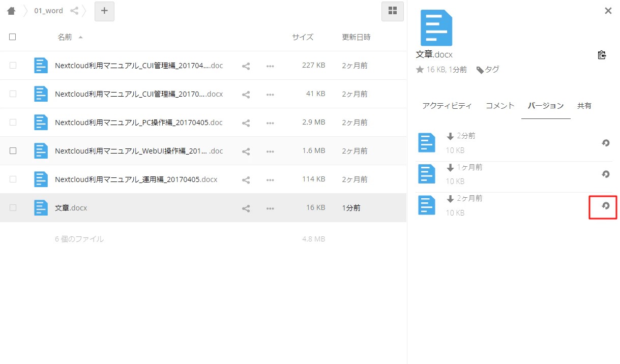Click the plus new file button
The width and height of the screenshot is (620, 364).
[104, 11]
